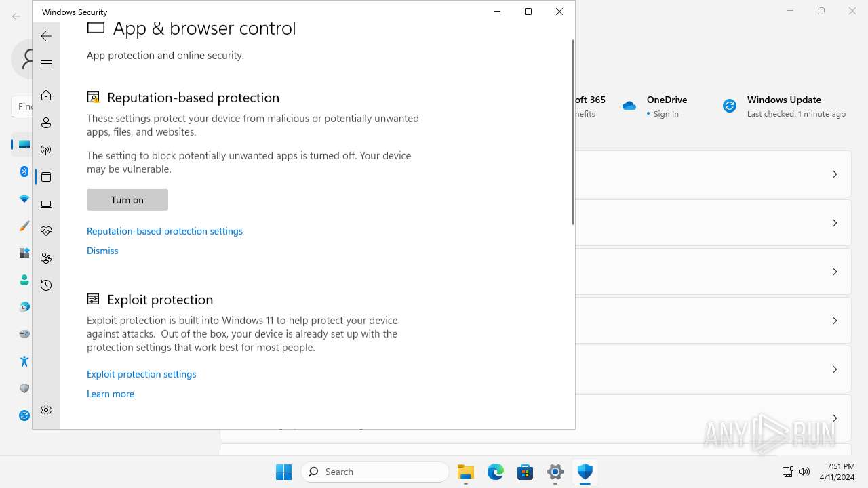Open Account protection from the sidebar

(x=46, y=123)
